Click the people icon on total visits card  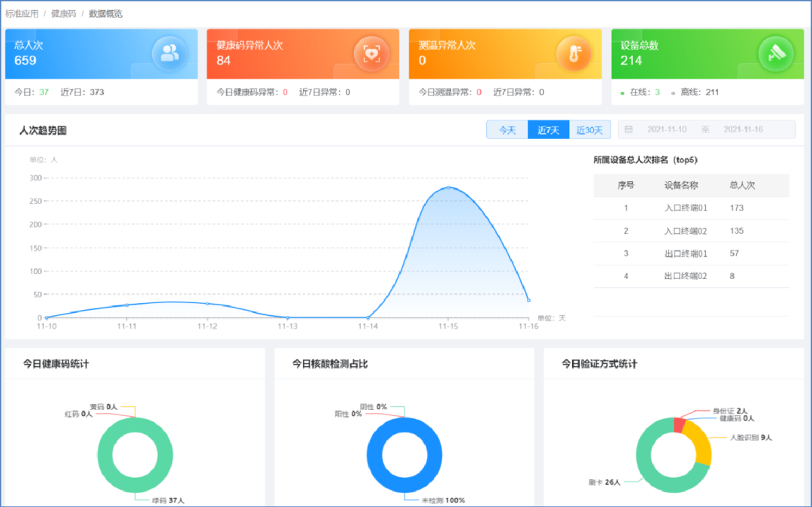(170, 53)
